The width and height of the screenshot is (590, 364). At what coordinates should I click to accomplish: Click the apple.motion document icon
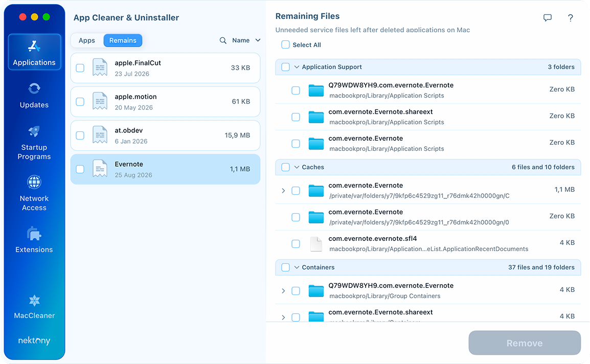100,102
